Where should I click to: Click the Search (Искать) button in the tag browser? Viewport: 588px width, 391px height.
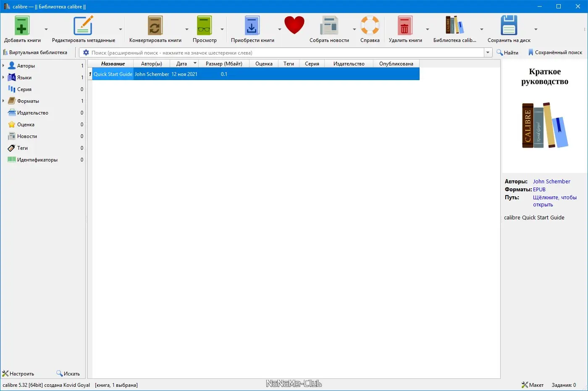pyautogui.click(x=68, y=373)
